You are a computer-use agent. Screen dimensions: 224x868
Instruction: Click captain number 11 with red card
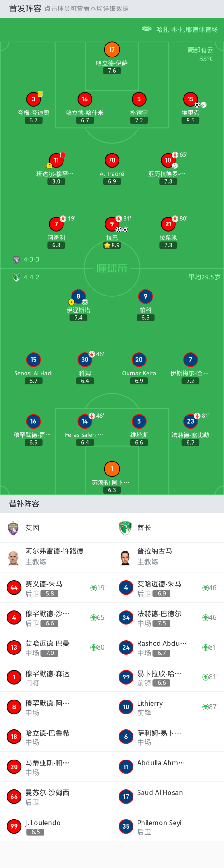coord(56,160)
